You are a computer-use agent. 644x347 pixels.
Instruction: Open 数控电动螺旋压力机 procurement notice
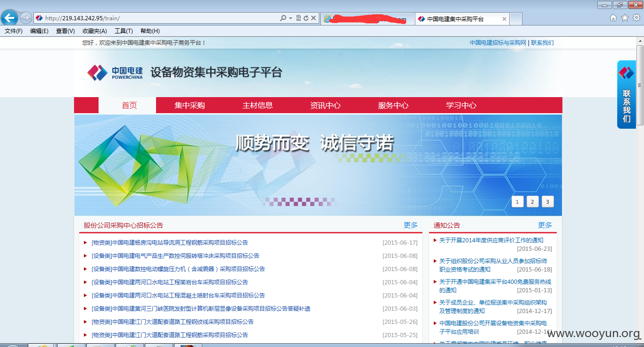pyautogui.click(x=178, y=269)
